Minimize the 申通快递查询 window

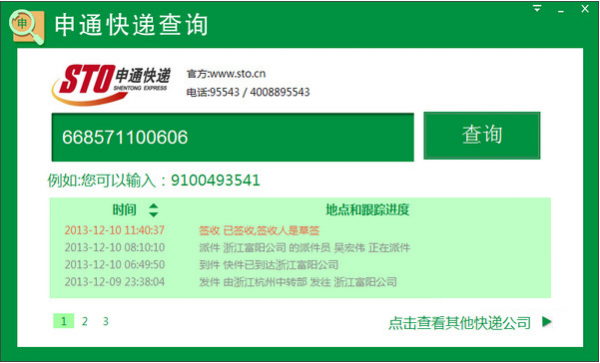pos(561,11)
